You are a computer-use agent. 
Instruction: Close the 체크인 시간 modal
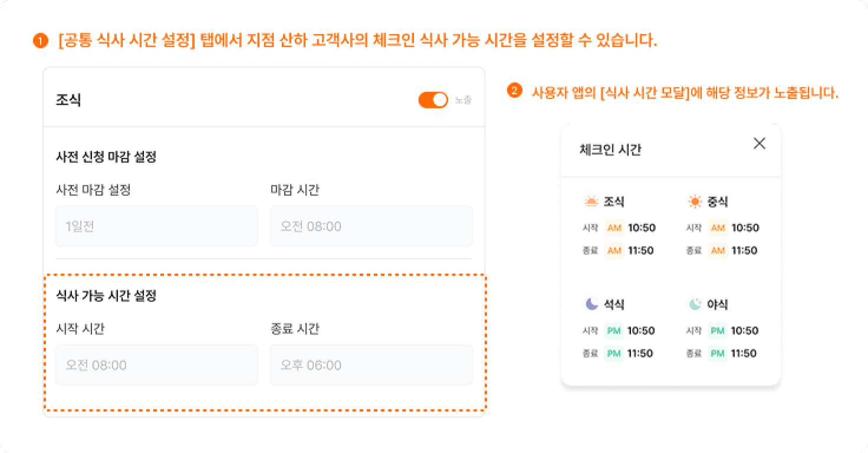759,143
